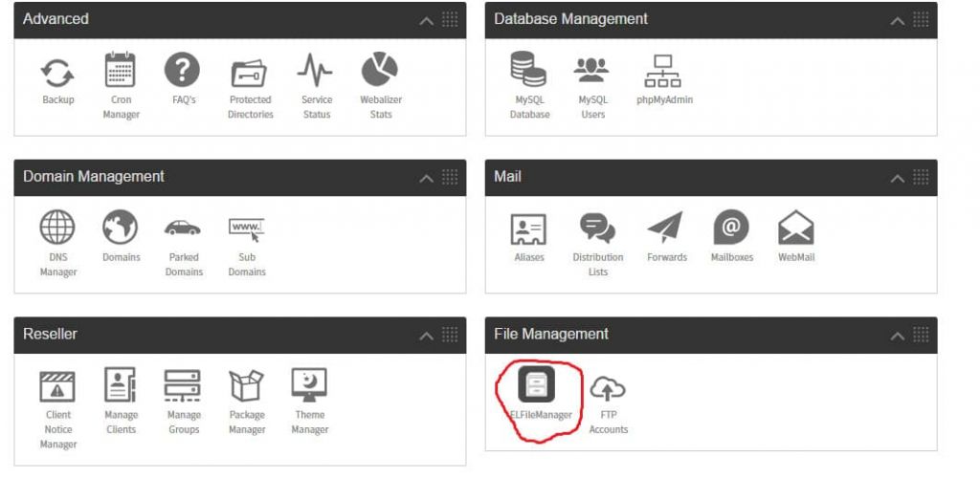Image resolution: width=980 pixels, height=479 pixels.
Task: Click the Advanced panel grid handle
Action: [x=450, y=19]
